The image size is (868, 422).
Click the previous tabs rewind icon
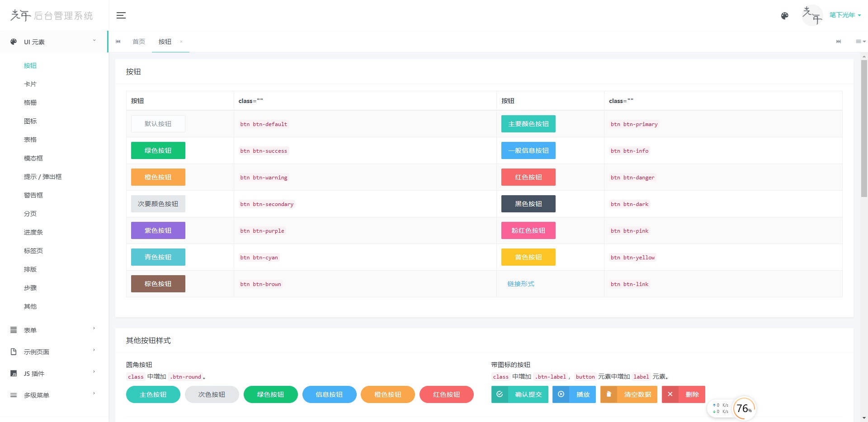coord(118,42)
